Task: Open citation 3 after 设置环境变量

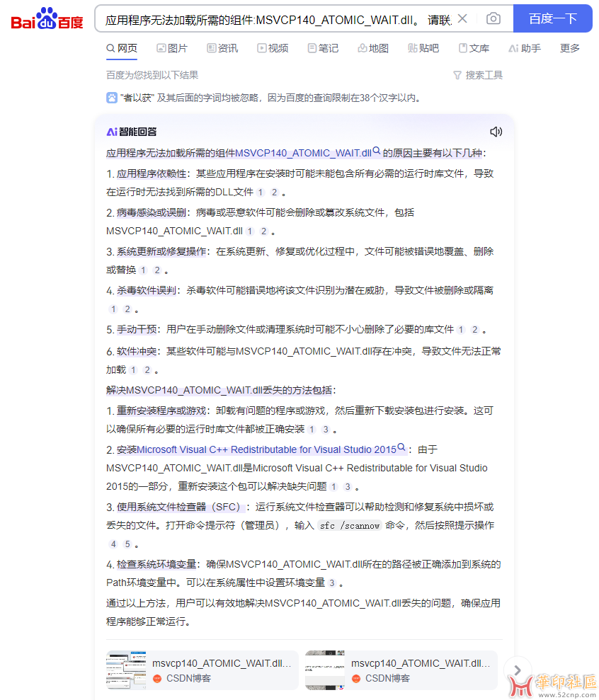Action: (332, 583)
